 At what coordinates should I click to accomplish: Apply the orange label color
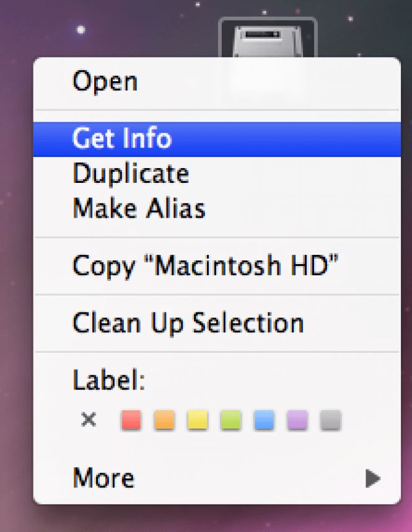click(x=164, y=420)
